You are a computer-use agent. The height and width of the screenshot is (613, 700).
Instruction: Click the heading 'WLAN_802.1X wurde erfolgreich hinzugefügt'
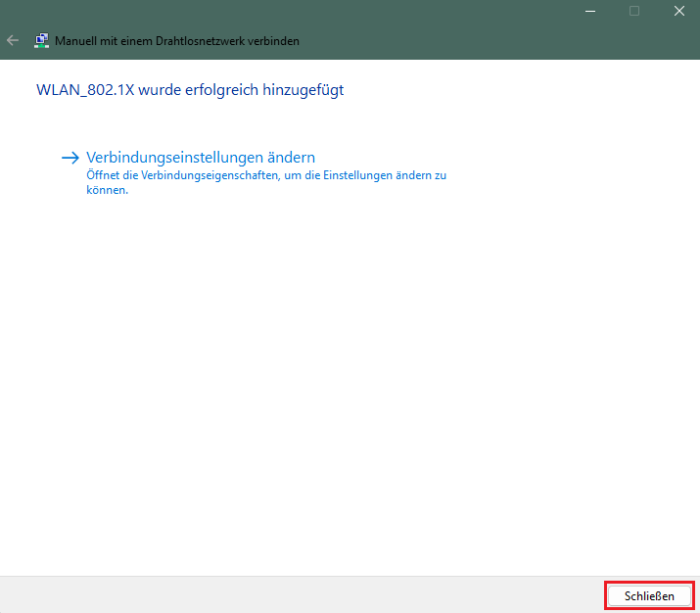189,90
